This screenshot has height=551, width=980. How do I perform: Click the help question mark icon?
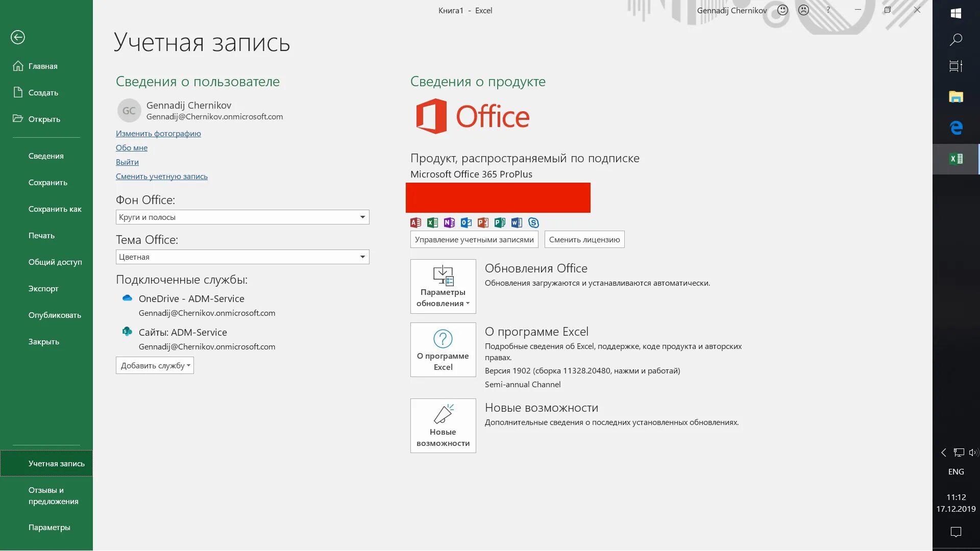pos(828,10)
